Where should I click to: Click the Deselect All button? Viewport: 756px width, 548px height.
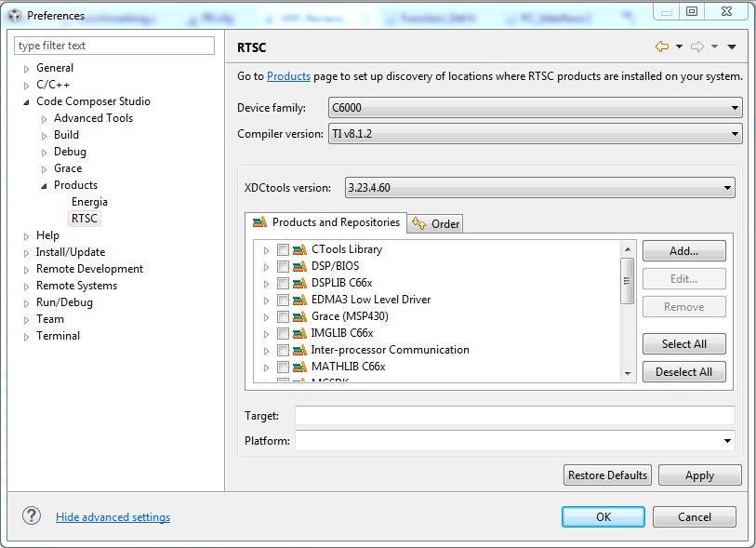pyautogui.click(x=683, y=372)
